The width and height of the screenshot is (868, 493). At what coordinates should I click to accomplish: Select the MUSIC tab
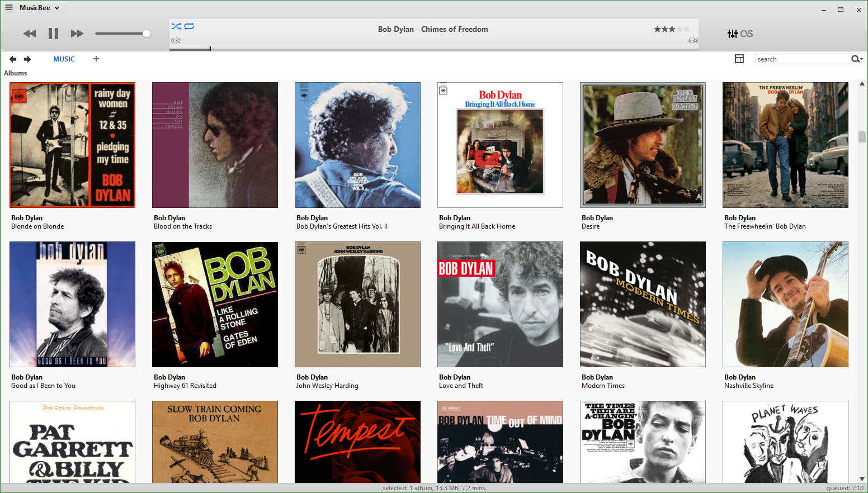coord(64,59)
